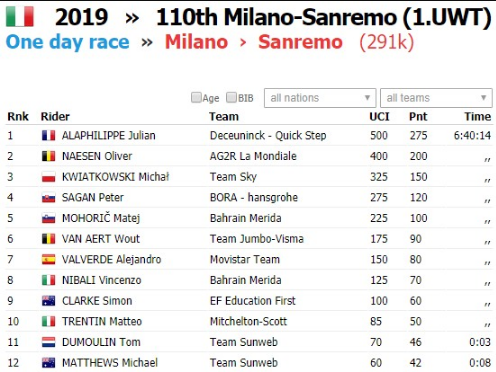Screen dimensions: 496x372
Task: Enable the BIB checkbox
Action: 231,97
